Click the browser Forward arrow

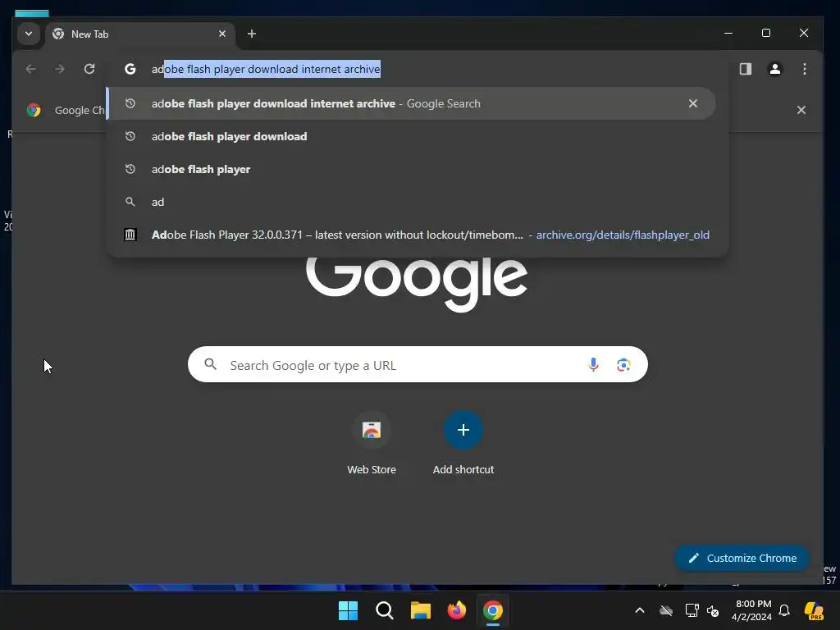pos(59,69)
